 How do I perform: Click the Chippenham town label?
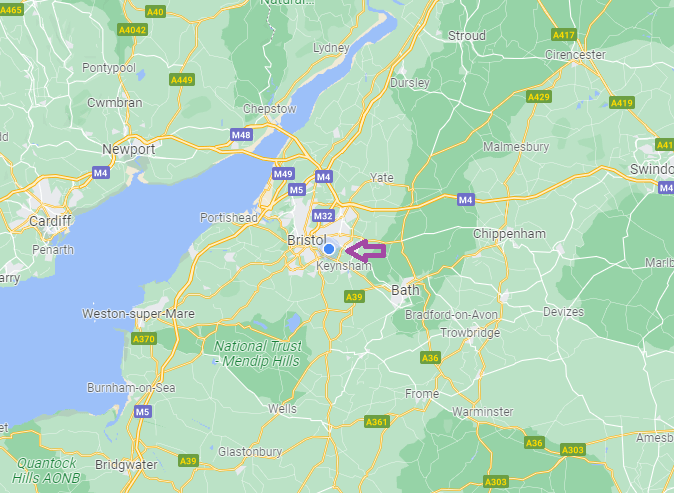(x=509, y=234)
